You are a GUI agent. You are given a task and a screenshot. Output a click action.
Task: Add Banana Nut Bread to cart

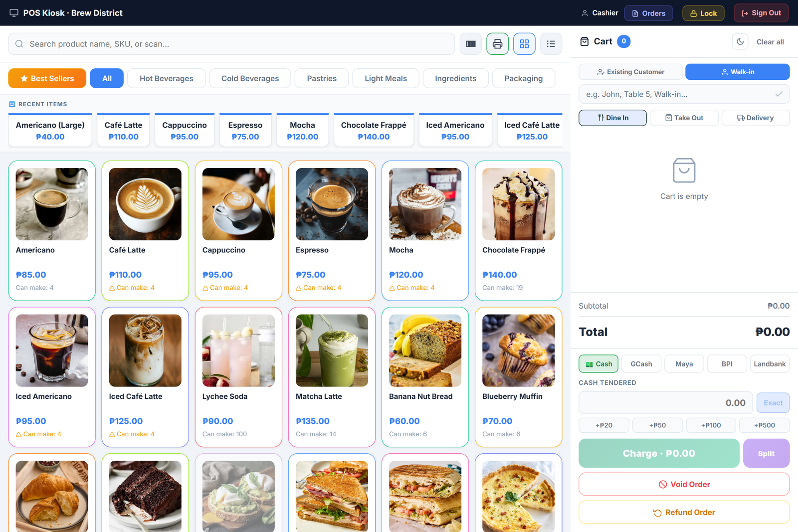425,377
